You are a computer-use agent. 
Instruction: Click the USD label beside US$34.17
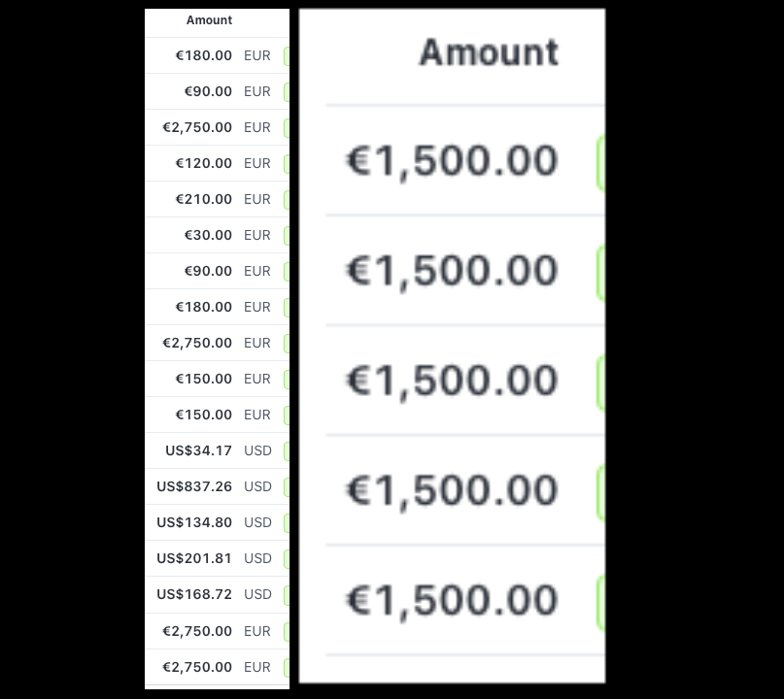pyautogui.click(x=257, y=450)
